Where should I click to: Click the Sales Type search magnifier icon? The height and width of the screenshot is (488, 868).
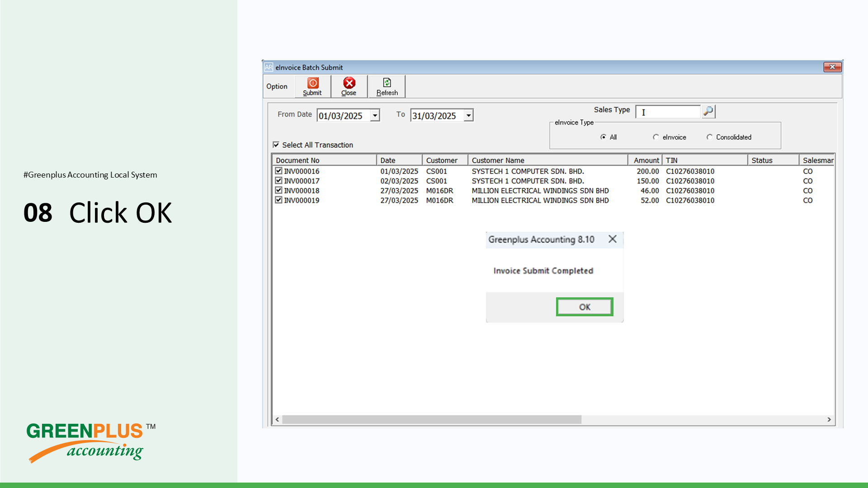[708, 111]
